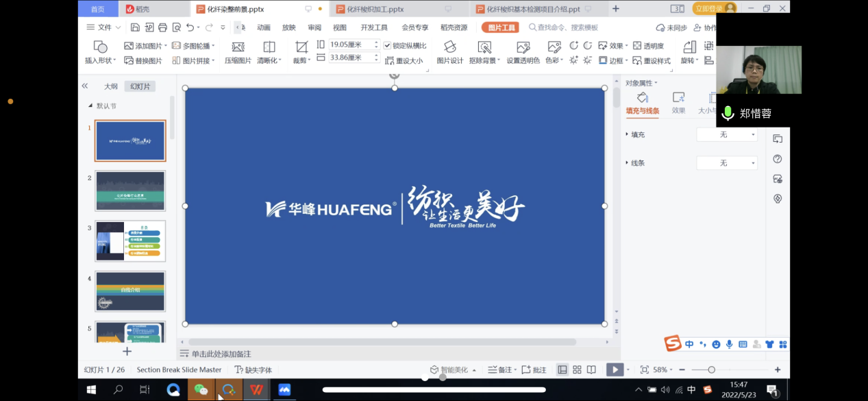Click the Save icon in quick toolbar

pyautogui.click(x=135, y=27)
